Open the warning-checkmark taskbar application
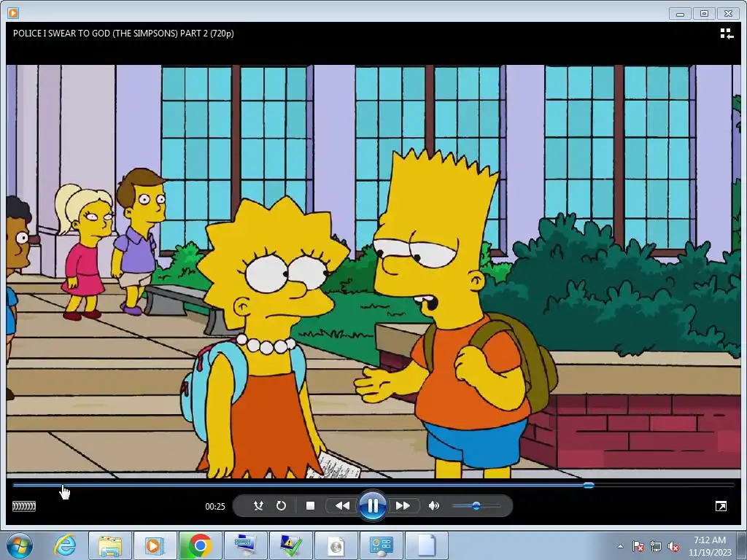The image size is (747, 560). click(x=291, y=545)
